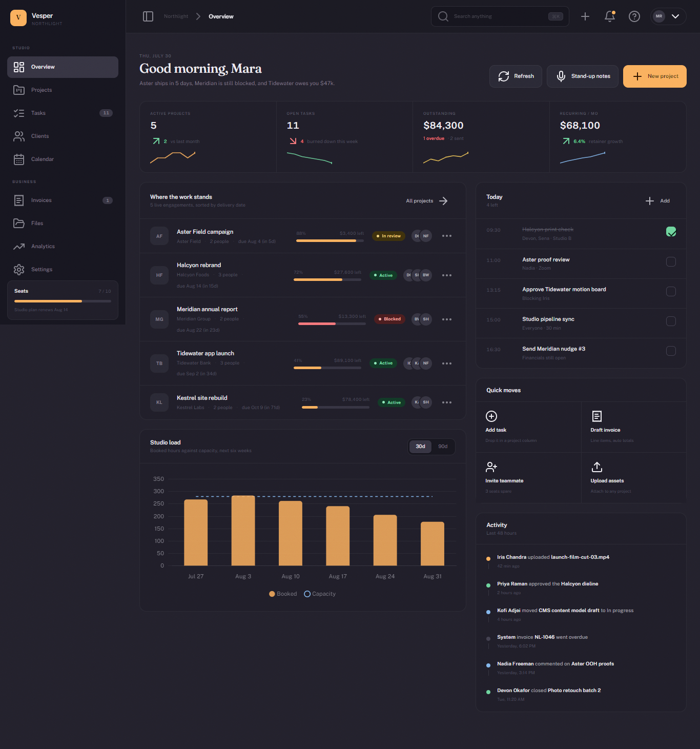This screenshot has width=700, height=749.
Task: Mark Studio pipeline sync as done
Action: pos(671,321)
